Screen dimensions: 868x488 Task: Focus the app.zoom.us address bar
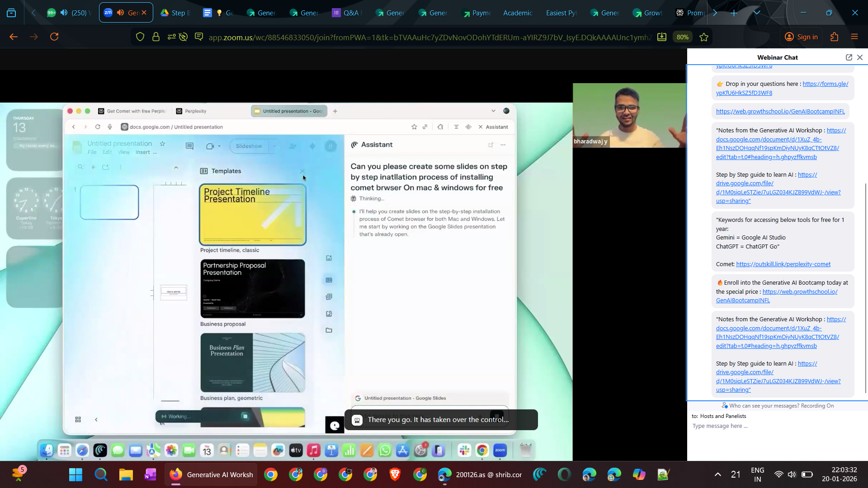pyautogui.click(x=429, y=38)
